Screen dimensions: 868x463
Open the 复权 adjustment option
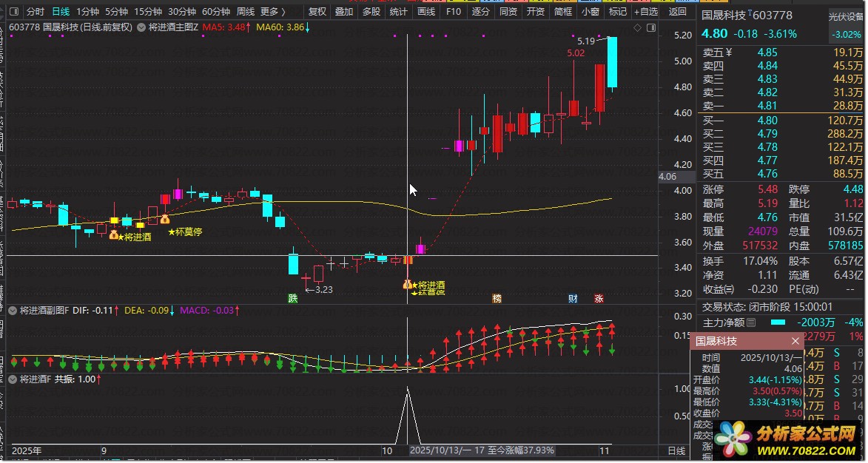(x=317, y=11)
